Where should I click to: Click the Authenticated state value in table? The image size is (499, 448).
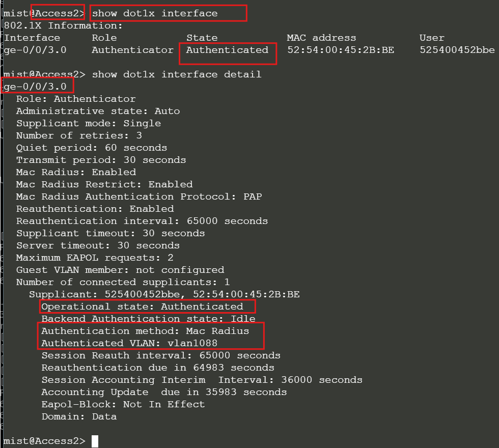click(x=227, y=50)
